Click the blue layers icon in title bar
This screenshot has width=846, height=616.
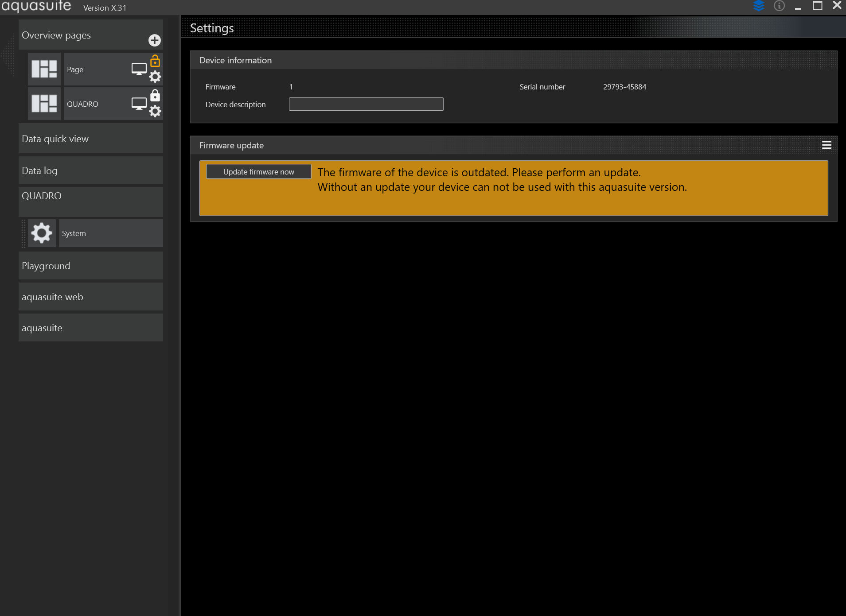click(759, 6)
